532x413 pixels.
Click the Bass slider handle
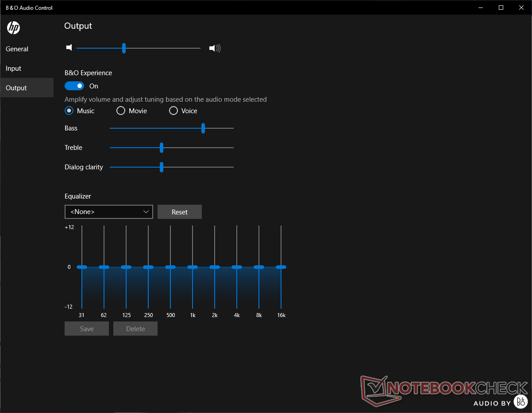[203, 128]
